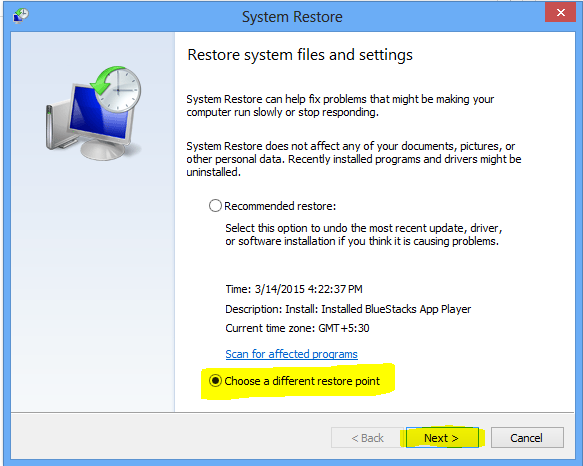Click the Next button

point(442,438)
